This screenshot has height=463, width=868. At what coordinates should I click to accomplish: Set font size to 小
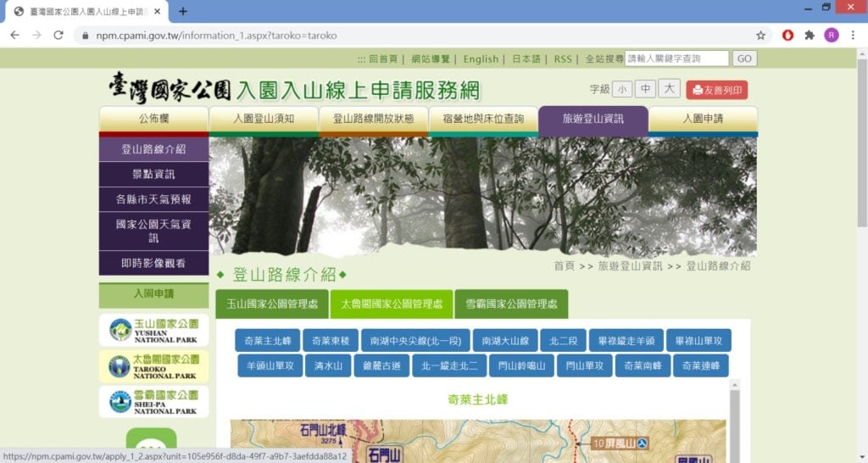[622, 89]
